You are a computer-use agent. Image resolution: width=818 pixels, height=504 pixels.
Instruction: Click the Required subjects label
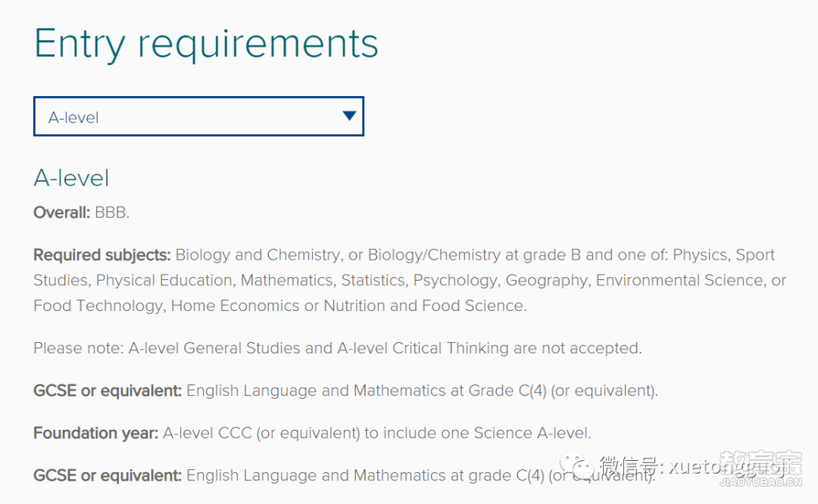point(102,255)
